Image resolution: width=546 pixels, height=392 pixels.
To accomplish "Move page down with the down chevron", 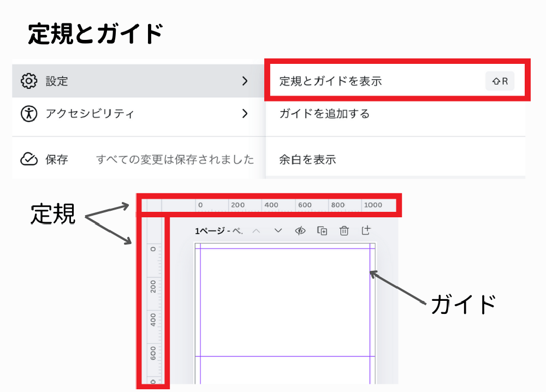I will 278,231.
